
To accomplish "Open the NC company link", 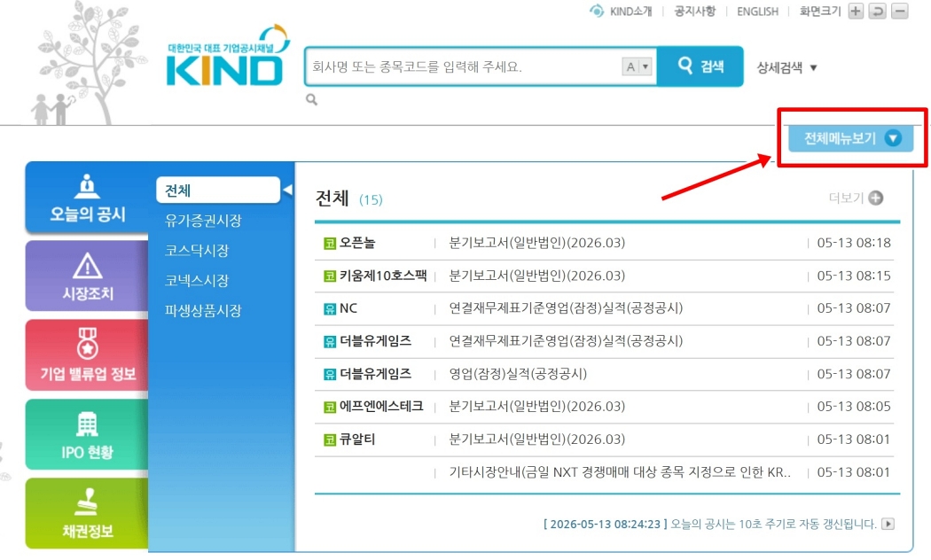I will [348, 308].
